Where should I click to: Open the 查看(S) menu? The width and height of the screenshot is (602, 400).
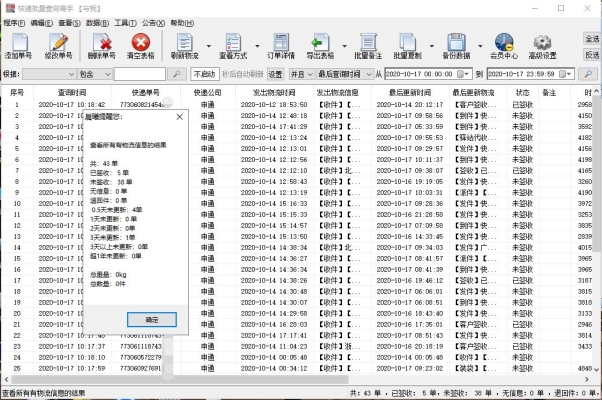[x=69, y=23]
